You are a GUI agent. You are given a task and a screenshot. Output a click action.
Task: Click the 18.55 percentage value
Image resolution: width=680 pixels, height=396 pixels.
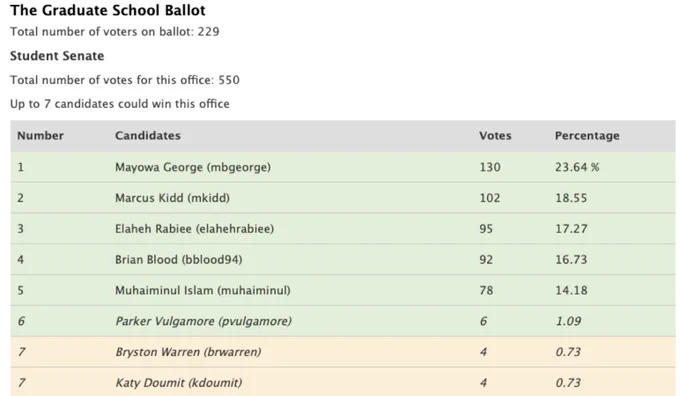pos(571,198)
